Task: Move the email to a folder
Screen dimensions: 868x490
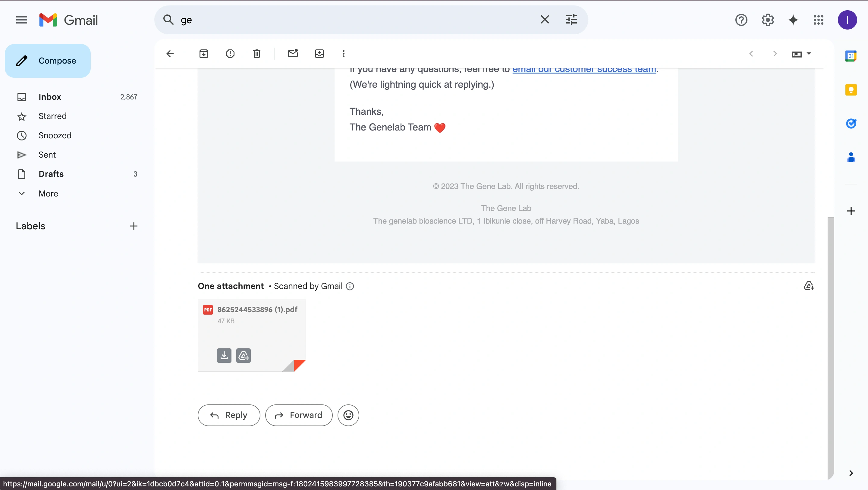Action: (x=319, y=54)
